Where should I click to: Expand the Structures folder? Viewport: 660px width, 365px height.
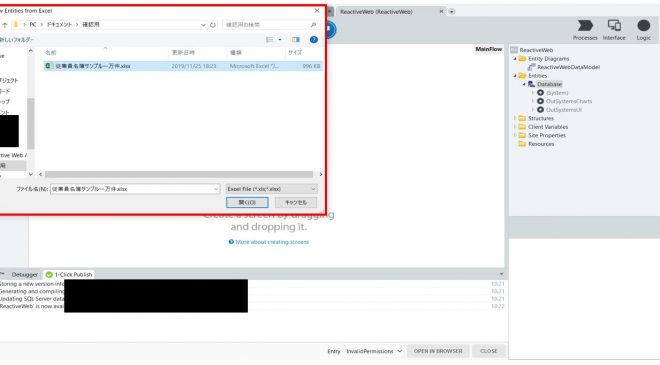[x=515, y=118]
